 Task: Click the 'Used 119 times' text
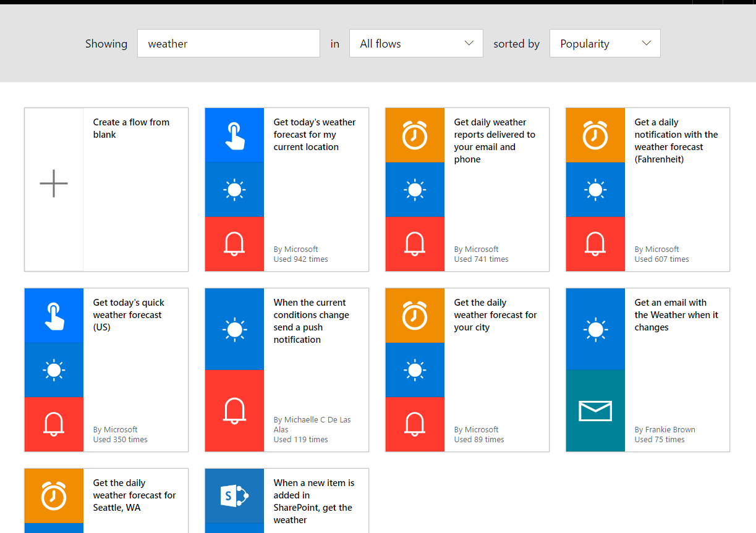coord(301,440)
